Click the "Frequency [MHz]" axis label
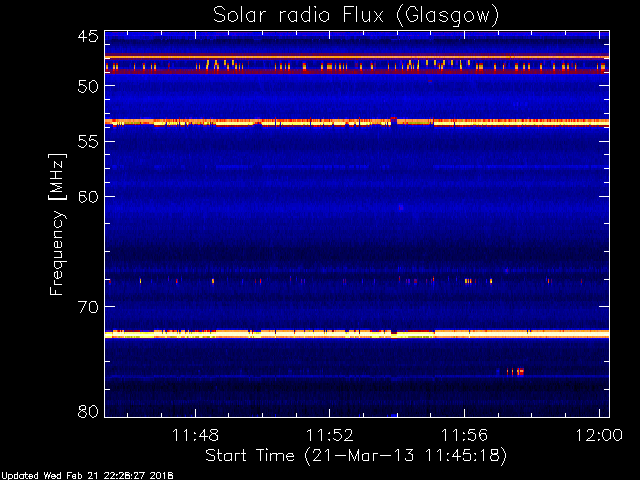This screenshot has height=480, width=640. 57,224
